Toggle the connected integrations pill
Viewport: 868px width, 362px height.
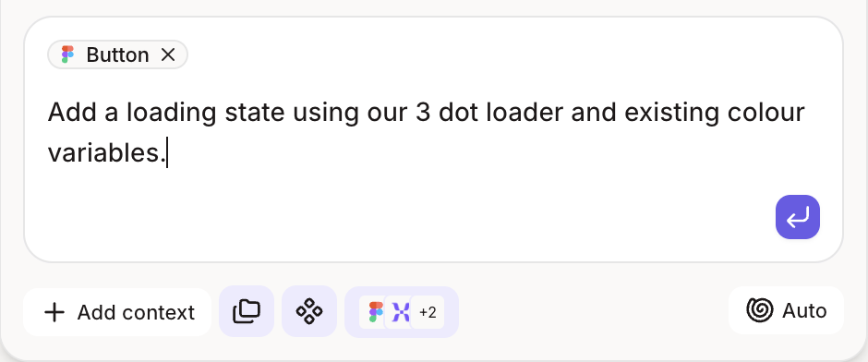[402, 311]
